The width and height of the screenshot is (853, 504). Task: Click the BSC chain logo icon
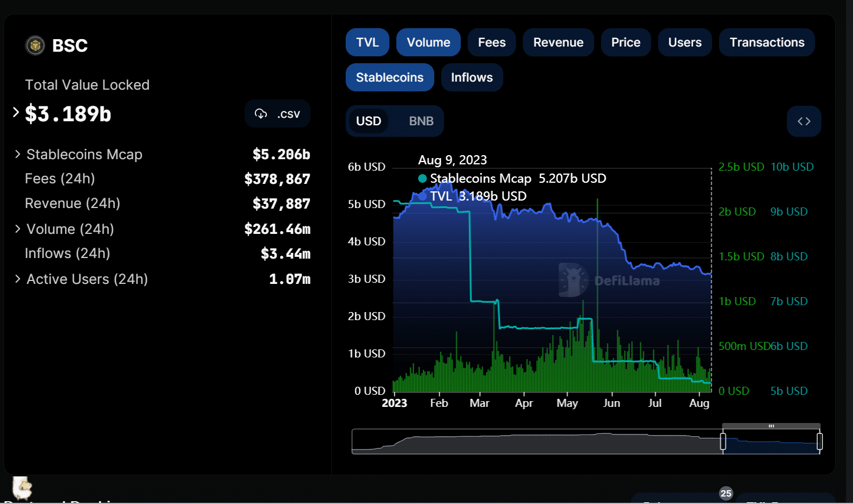35,45
